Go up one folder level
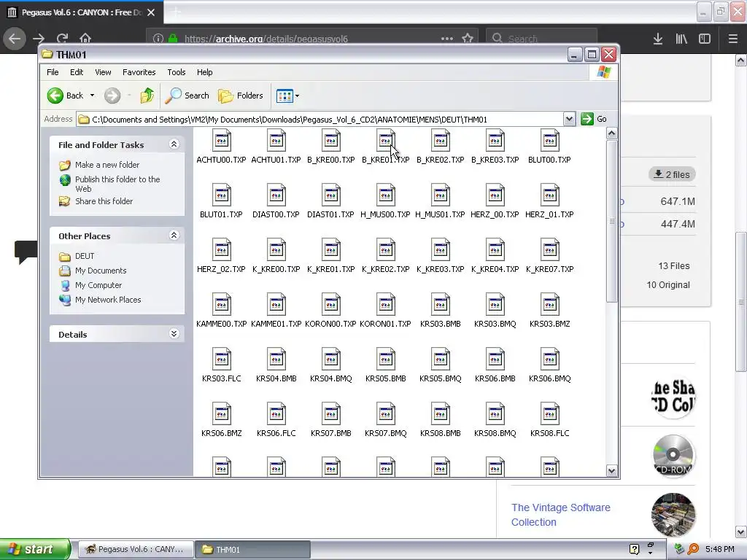Viewport: 747px width, 560px height. [147, 96]
